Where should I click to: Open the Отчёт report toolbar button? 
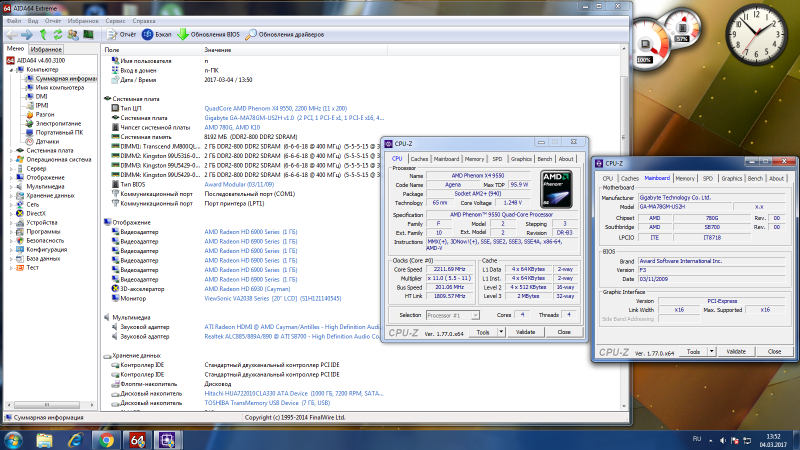pyautogui.click(x=121, y=34)
